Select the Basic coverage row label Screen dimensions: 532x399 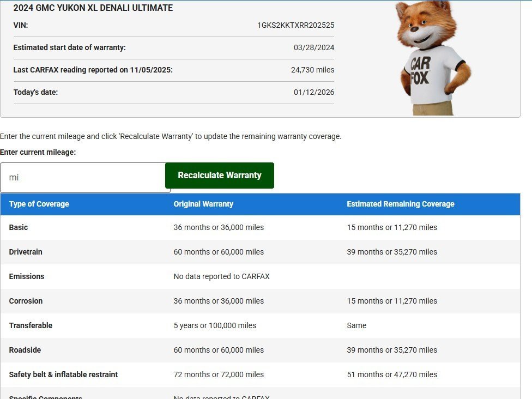tap(19, 227)
